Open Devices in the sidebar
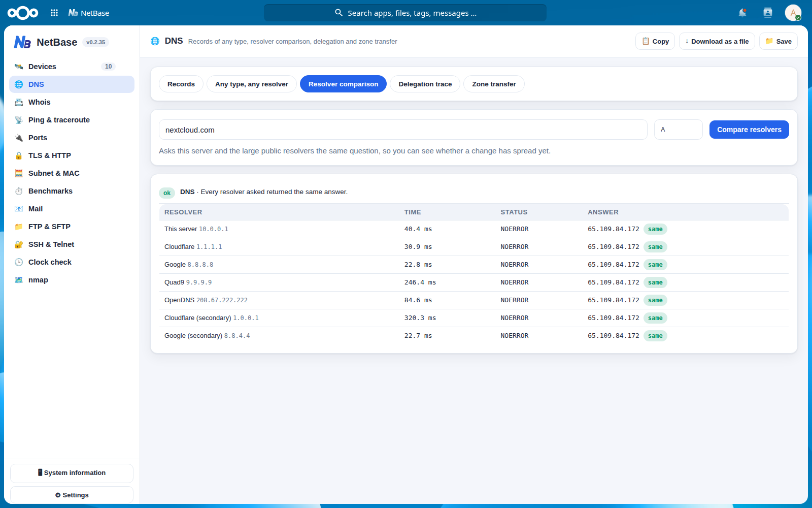This screenshot has width=812, height=508. pyautogui.click(x=72, y=67)
